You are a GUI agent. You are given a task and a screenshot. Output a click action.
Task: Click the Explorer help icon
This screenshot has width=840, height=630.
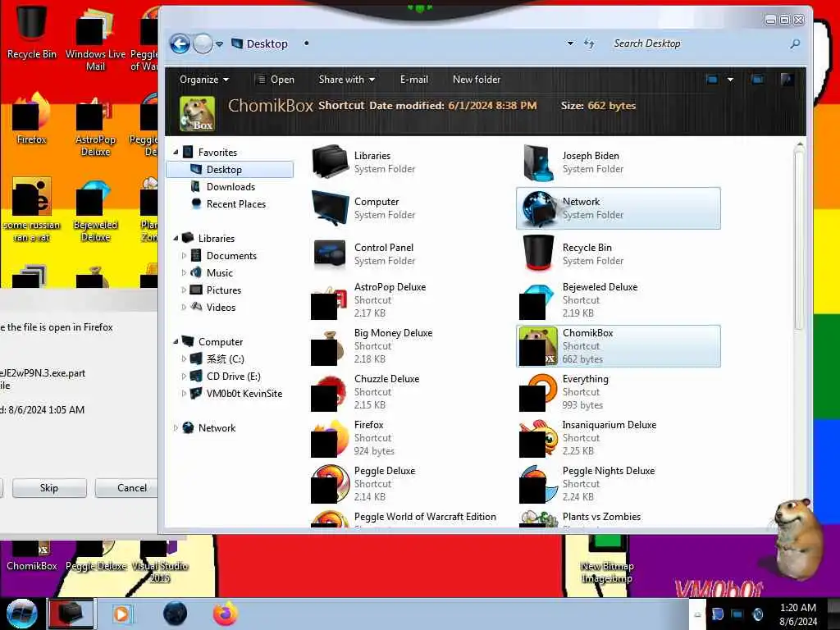(x=787, y=80)
